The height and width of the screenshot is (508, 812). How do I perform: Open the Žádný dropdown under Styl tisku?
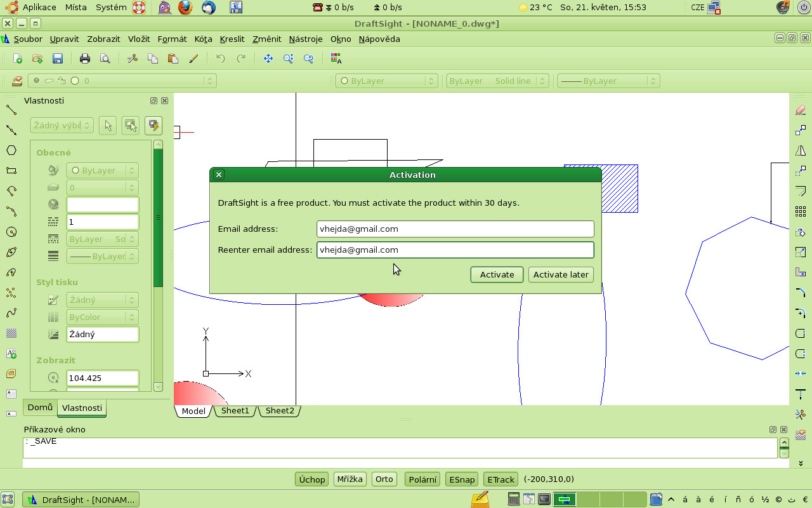(103, 300)
